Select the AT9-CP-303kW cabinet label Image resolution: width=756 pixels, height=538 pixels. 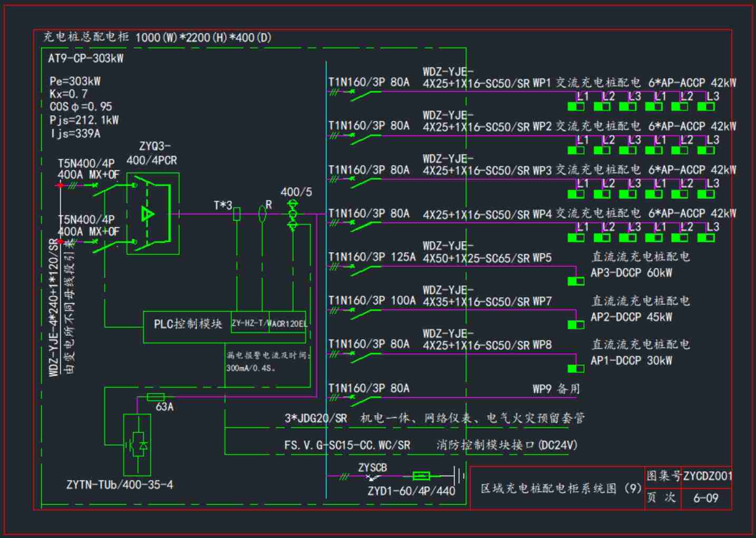(x=86, y=59)
